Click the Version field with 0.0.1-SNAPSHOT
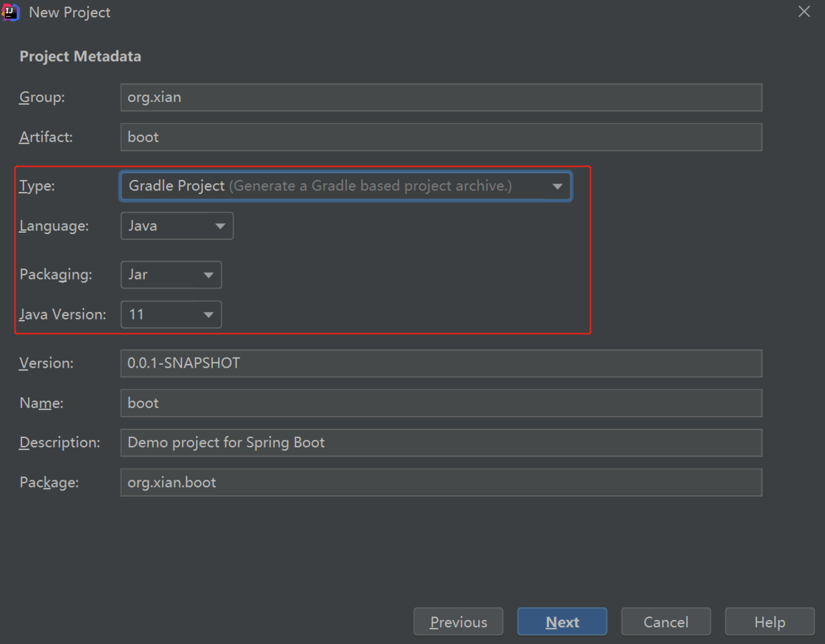The width and height of the screenshot is (825, 644). pos(441,363)
